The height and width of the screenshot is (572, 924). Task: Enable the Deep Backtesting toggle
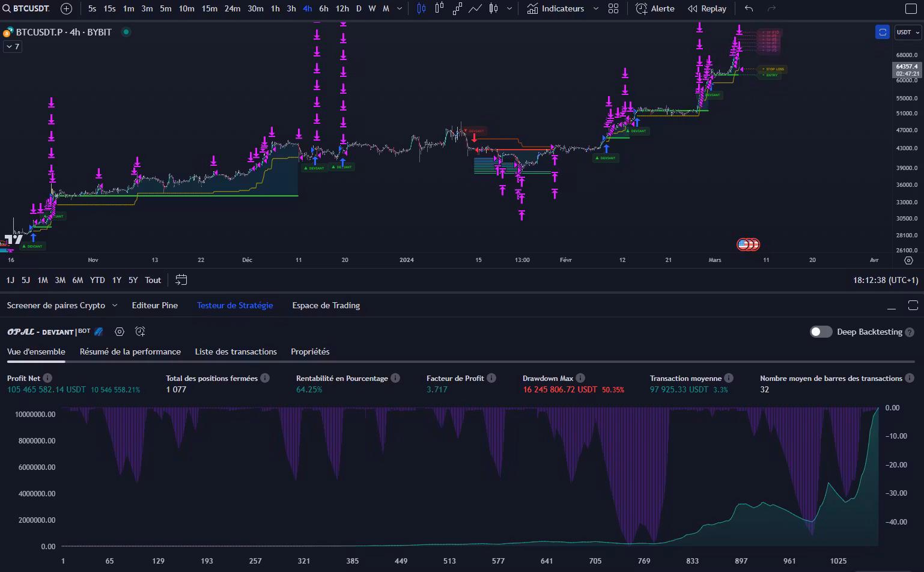tap(821, 332)
